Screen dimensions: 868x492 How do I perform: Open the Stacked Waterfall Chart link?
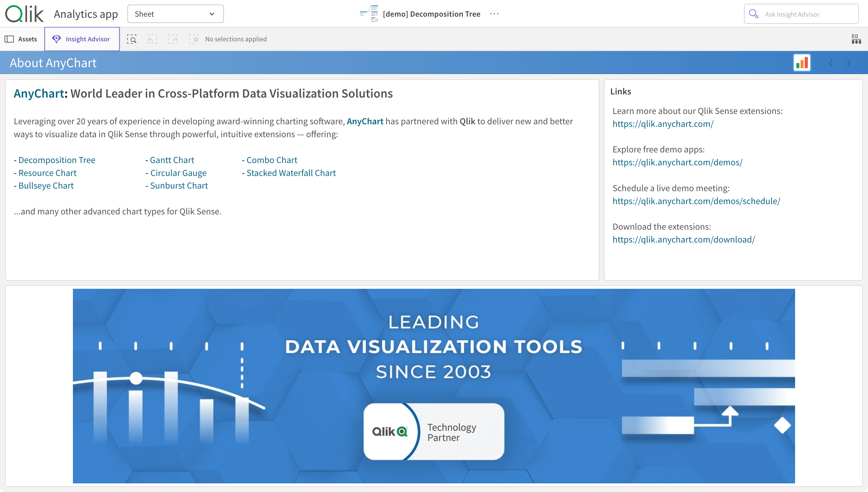(x=291, y=173)
